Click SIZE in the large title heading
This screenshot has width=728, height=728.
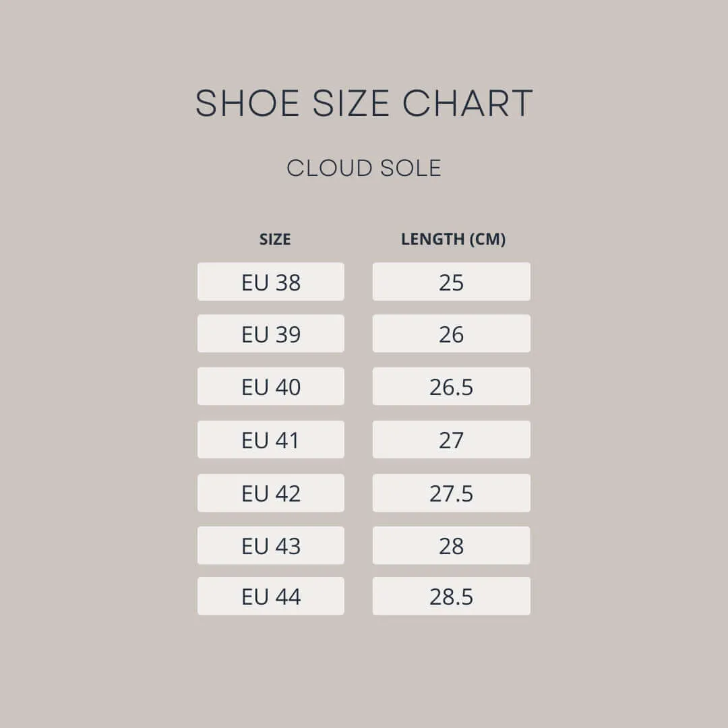pyautogui.click(x=351, y=104)
